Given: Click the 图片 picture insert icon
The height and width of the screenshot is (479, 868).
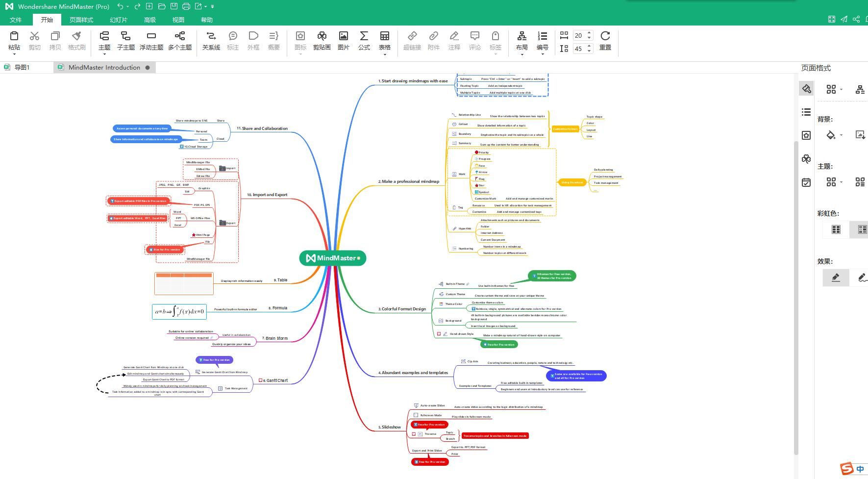Looking at the screenshot, I should coord(344,40).
